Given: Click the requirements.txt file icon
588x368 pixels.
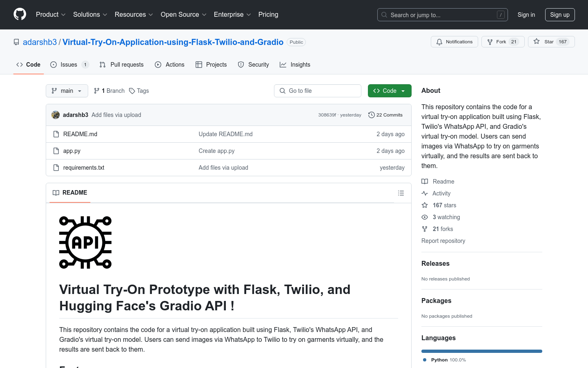Looking at the screenshot, I should 56,168.
